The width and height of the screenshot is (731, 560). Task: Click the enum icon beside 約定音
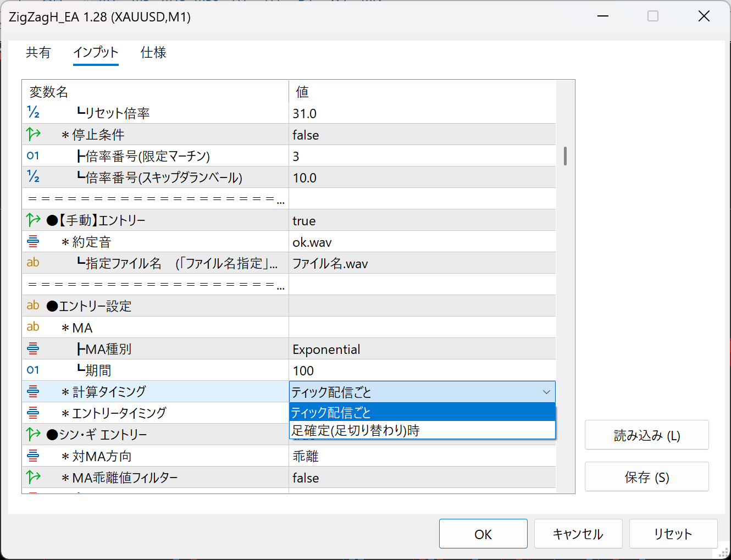click(x=33, y=241)
